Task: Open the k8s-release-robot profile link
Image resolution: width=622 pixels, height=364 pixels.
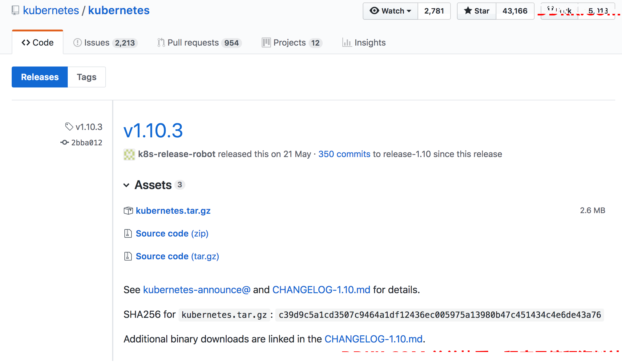Action: 176,154
